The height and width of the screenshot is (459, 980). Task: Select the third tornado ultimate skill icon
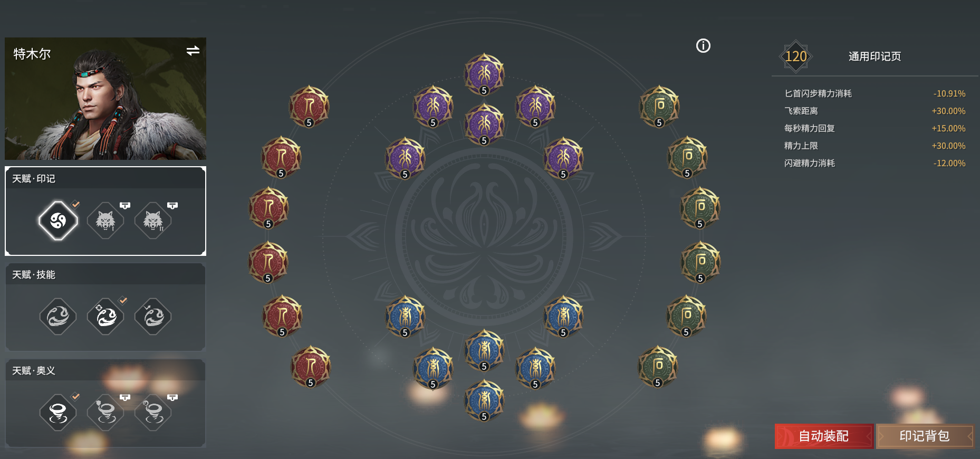coord(153,413)
